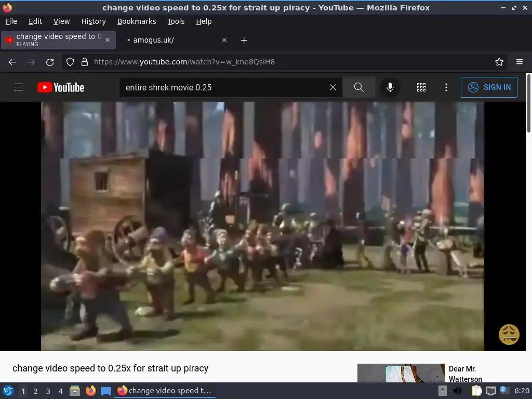Image resolution: width=532 pixels, height=399 pixels.
Task: Click the show desktop taskbar icon
Action: click(x=106, y=391)
